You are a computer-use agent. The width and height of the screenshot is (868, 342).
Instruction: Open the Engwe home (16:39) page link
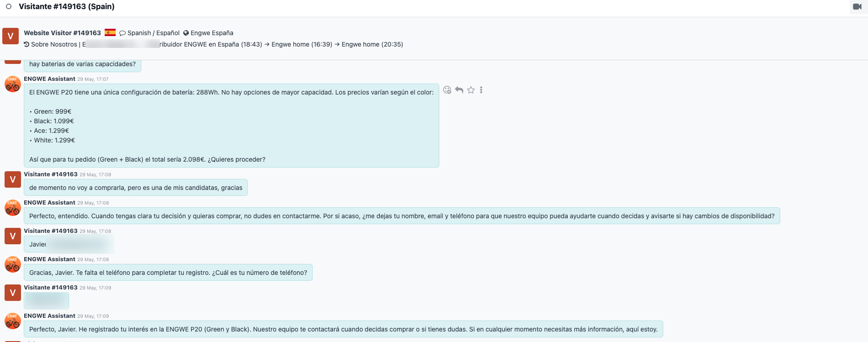click(x=302, y=44)
